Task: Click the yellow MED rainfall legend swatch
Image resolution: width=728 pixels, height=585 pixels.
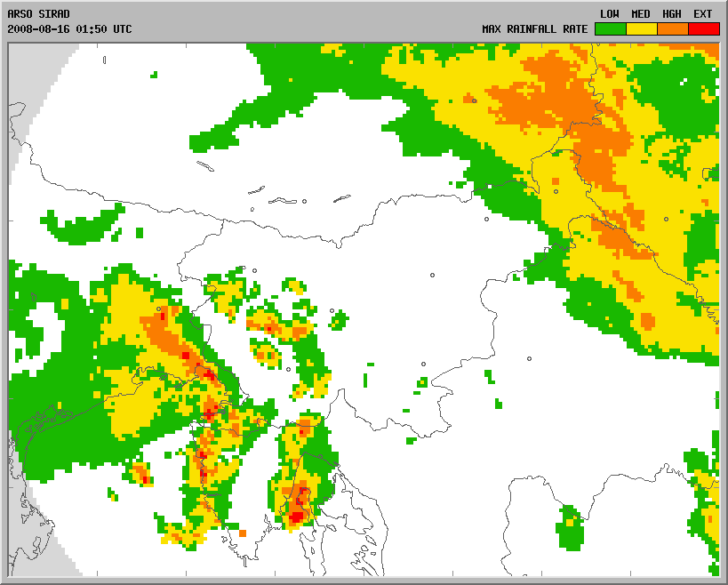Action: 642,28
